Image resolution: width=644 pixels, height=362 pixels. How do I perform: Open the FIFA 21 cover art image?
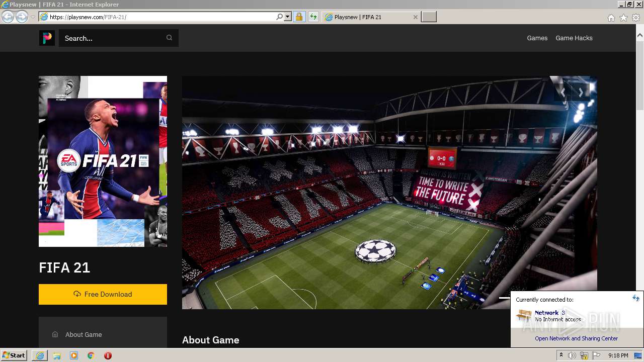click(x=103, y=161)
